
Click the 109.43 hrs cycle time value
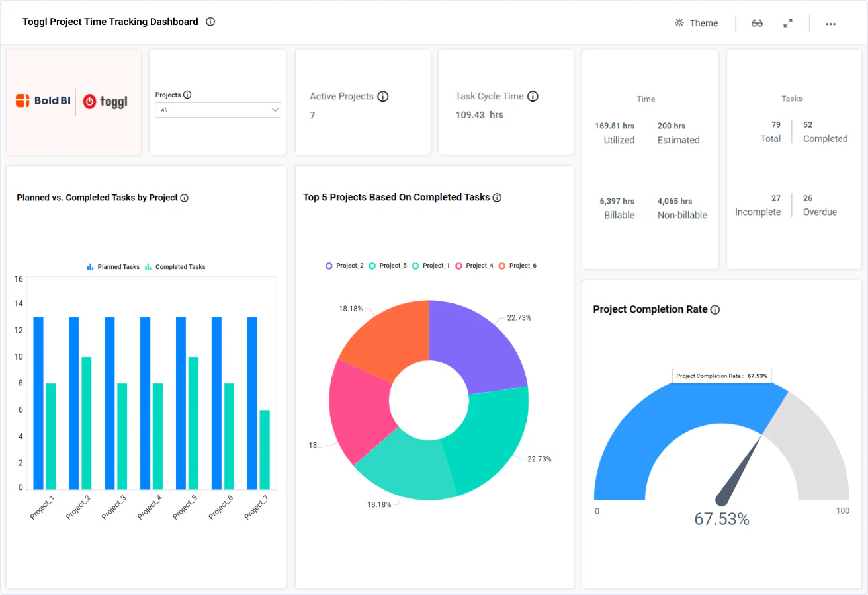pos(480,115)
